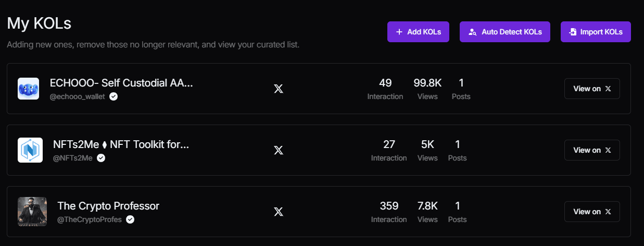Click verified badge next to @NFTs2Me
The width and height of the screenshot is (644, 246).
101,158
